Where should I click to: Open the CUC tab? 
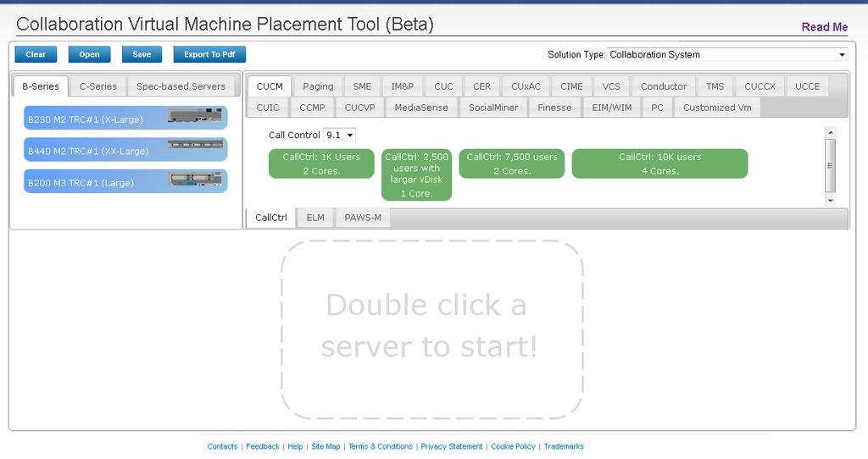tap(443, 86)
